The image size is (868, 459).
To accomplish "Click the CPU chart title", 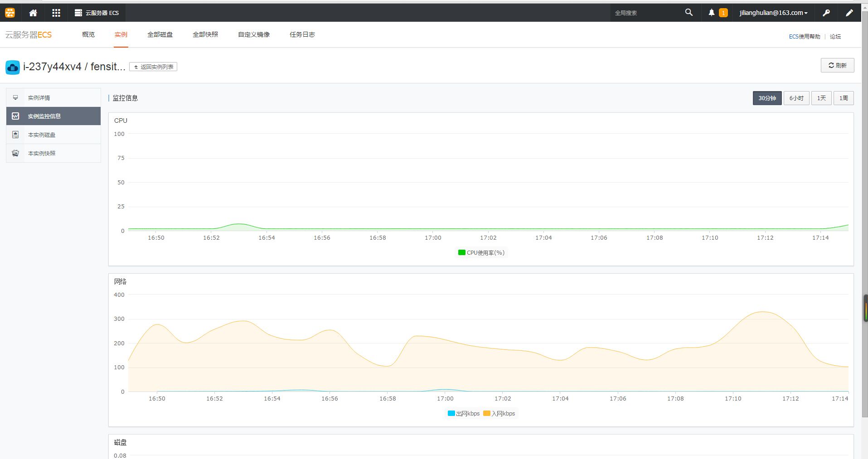I will click(121, 121).
